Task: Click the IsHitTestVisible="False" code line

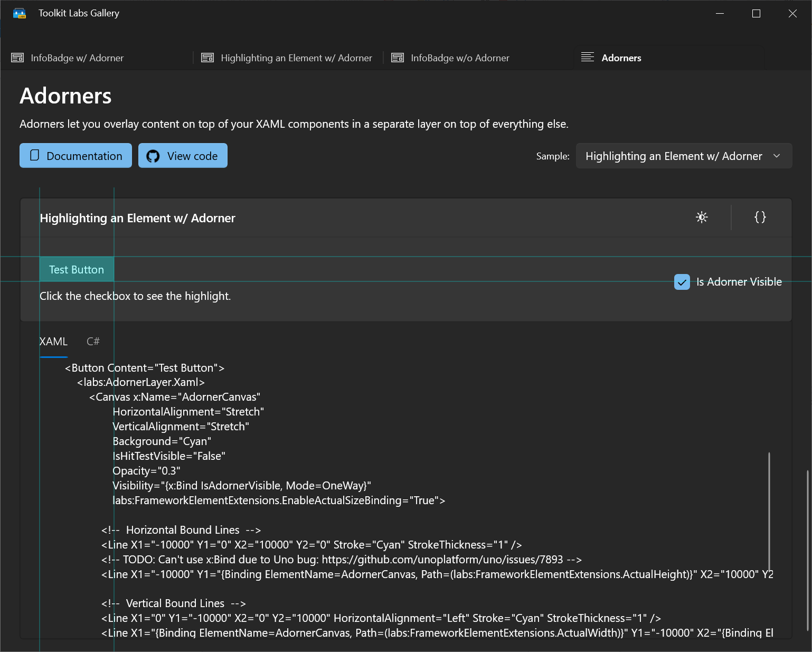Action: pos(169,456)
